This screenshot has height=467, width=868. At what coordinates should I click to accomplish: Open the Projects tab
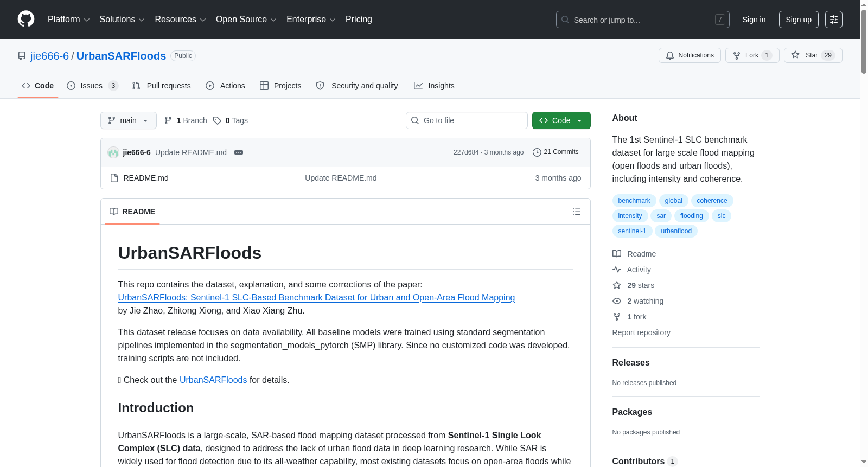click(x=280, y=86)
